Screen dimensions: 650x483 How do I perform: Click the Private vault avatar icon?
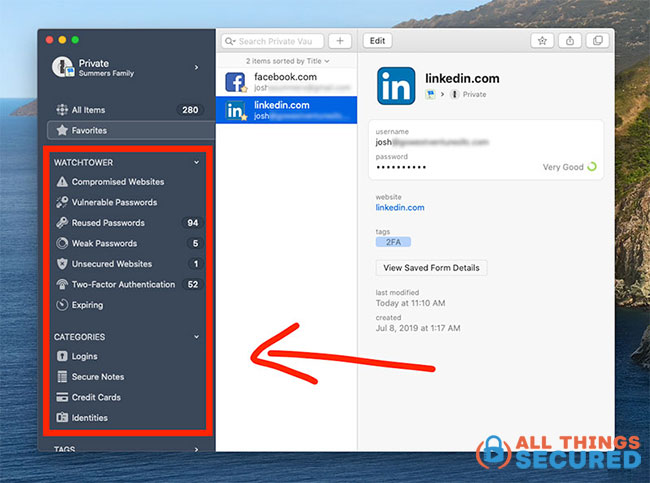tap(63, 67)
